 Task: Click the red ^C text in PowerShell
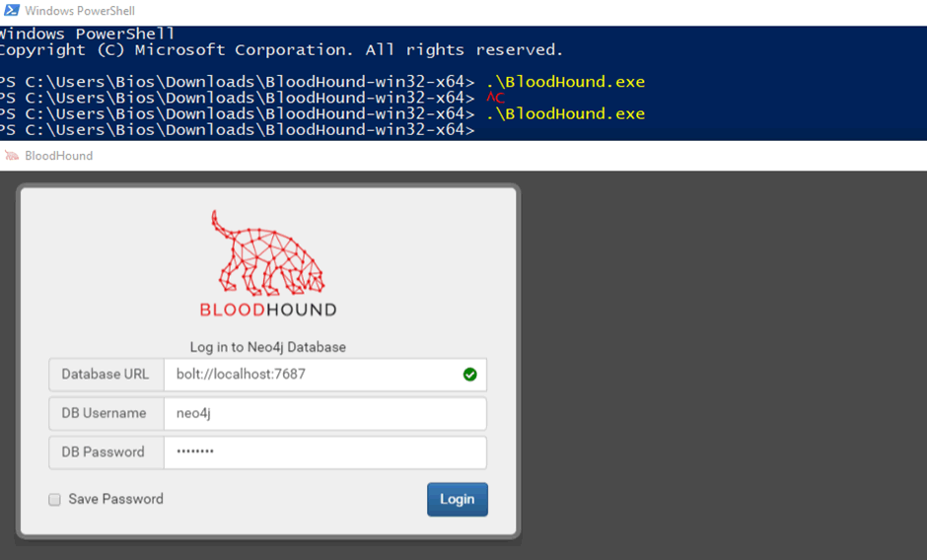(495, 98)
